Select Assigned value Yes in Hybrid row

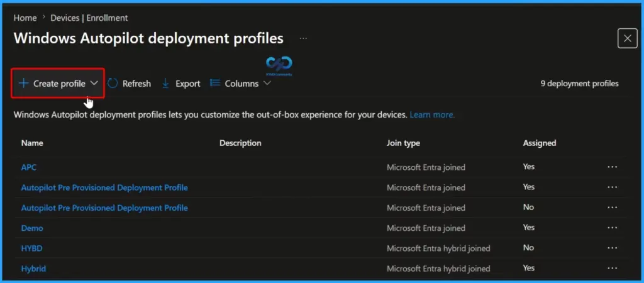point(528,268)
